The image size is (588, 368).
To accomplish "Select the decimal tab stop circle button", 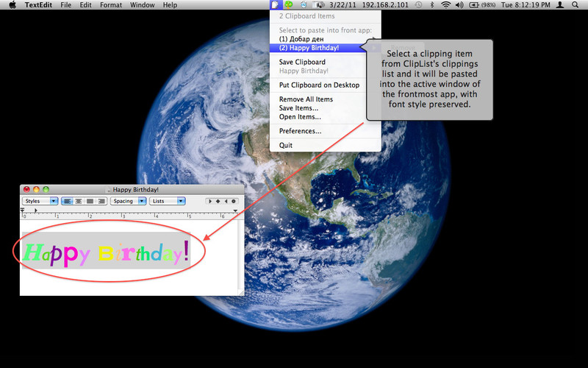I will pos(234,201).
